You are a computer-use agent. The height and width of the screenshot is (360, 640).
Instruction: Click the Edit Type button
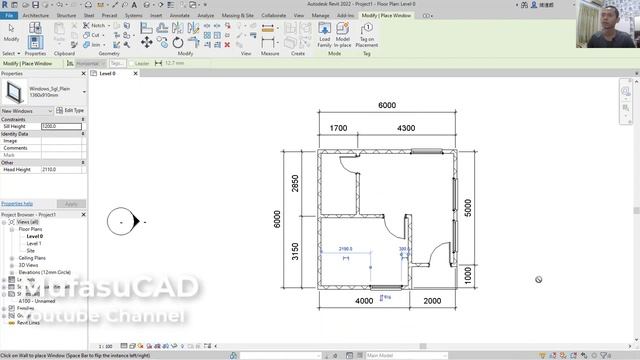click(70, 111)
